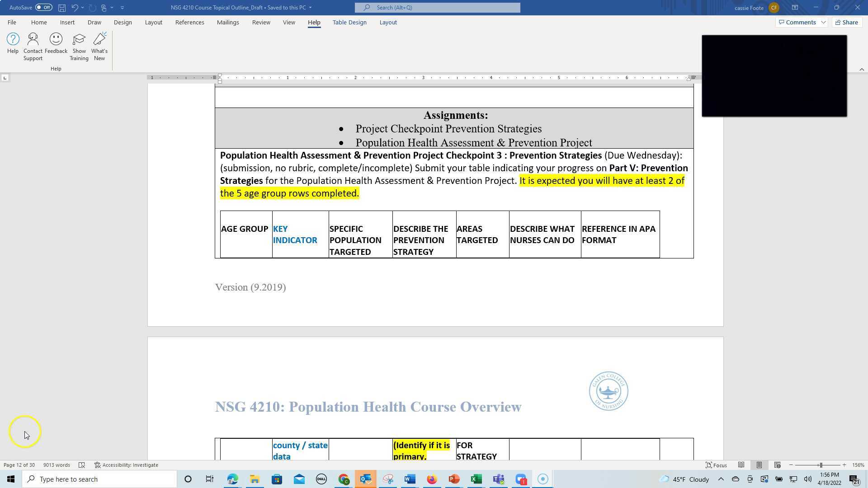Viewport: 868px width, 488px height.
Task: Switch to Web Layout view
Action: click(778, 465)
